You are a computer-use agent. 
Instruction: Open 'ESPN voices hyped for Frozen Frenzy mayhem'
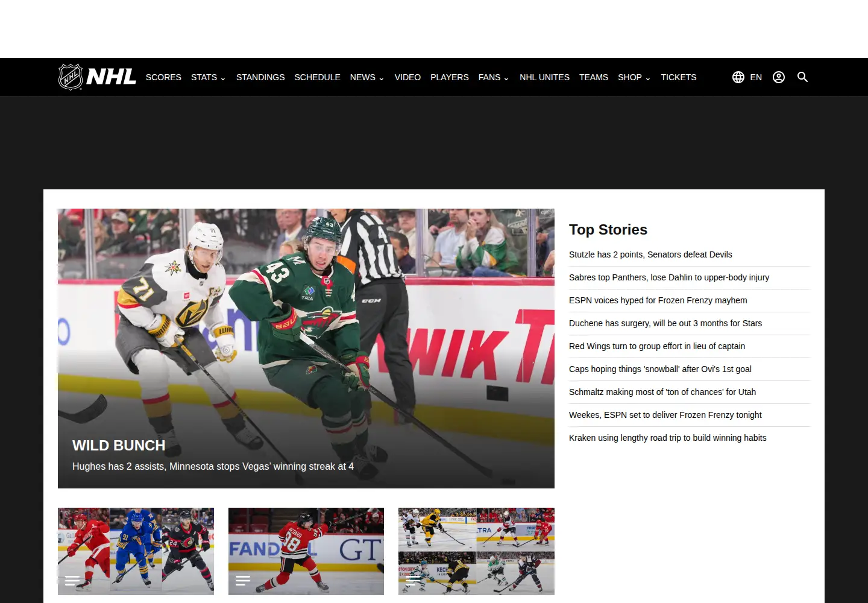[x=658, y=300]
